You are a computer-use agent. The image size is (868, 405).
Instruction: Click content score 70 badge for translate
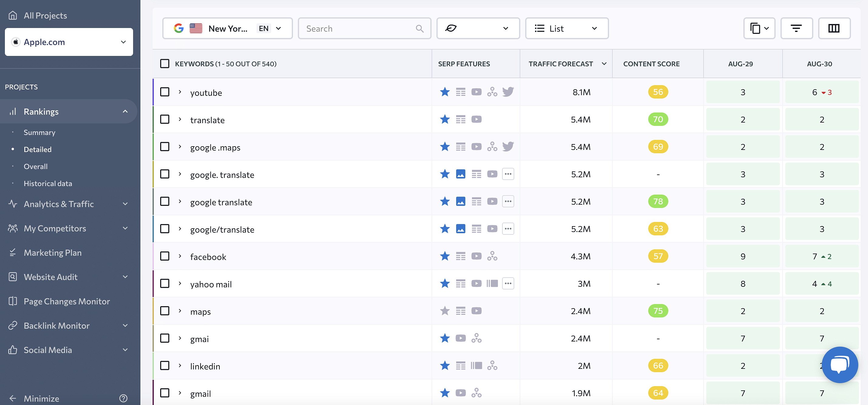click(658, 119)
